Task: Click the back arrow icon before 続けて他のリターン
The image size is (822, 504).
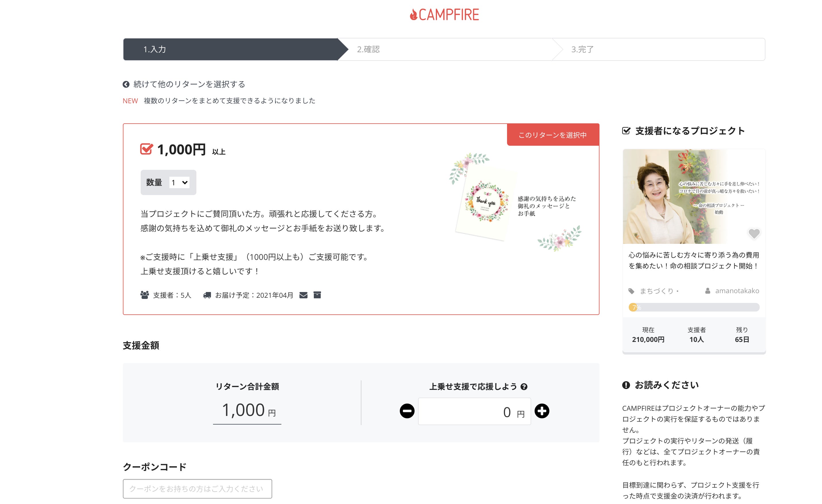Action: (x=126, y=84)
